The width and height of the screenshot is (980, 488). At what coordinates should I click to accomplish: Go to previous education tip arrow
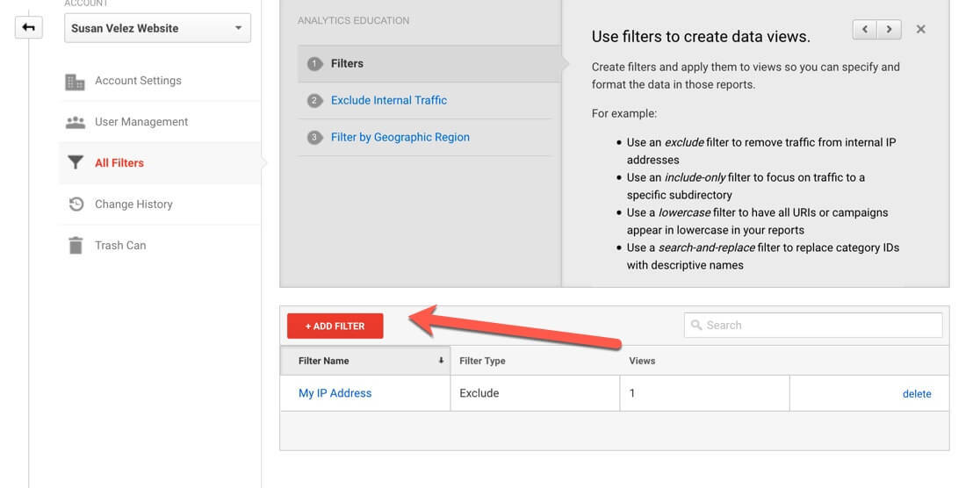(x=865, y=29)
